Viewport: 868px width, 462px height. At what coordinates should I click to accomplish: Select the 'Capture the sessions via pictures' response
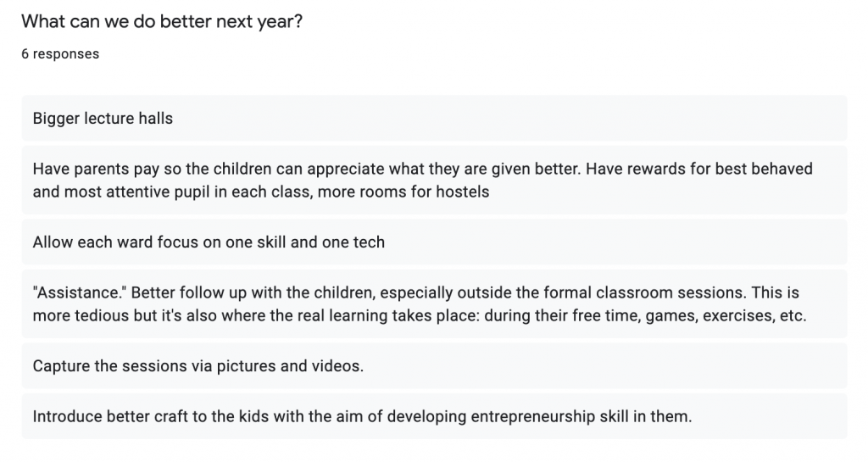(x=434, y=365)
